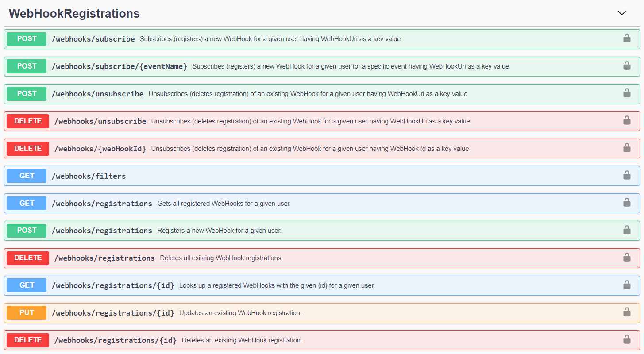Click lock icon on GET /webhooks/registrations row
This screenshot has width=644, height=354.
627,203
